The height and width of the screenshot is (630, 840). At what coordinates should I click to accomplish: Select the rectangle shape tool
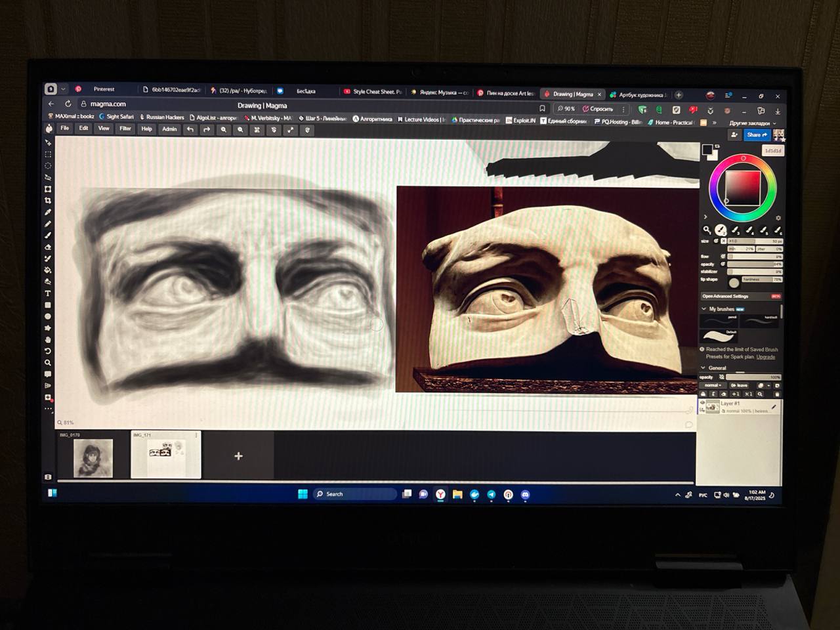pos(48,305)
